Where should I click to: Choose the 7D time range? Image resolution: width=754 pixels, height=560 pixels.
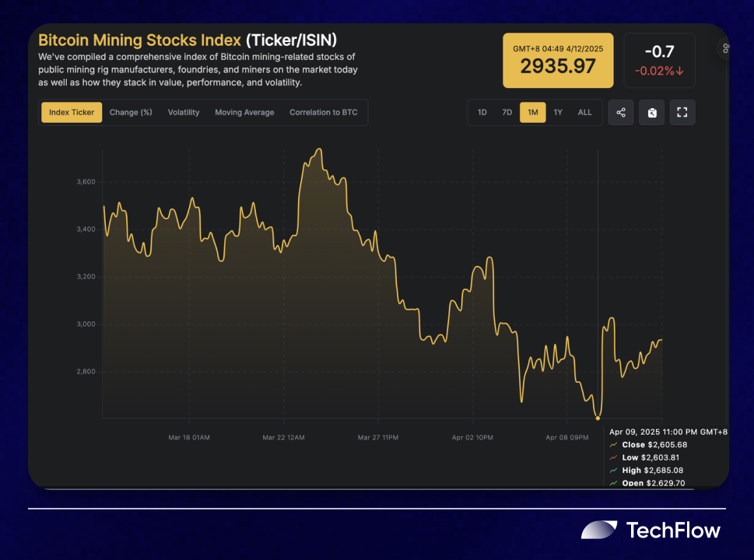(507, 113)
